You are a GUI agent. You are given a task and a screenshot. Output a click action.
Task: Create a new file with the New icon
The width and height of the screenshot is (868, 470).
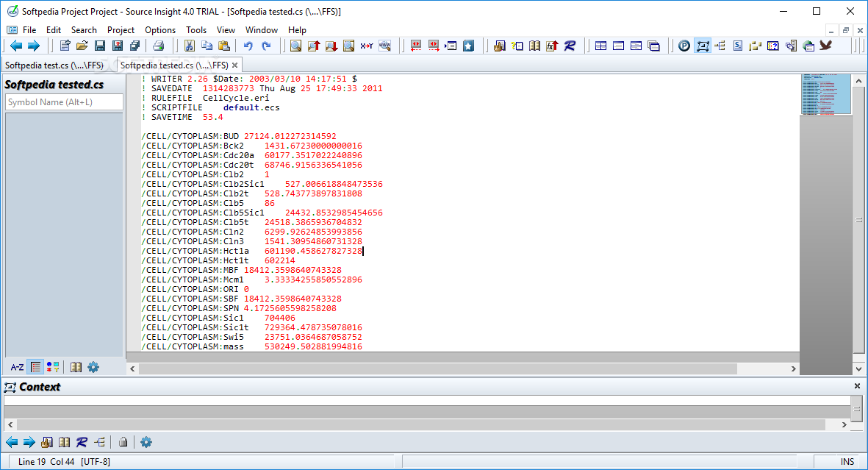pos(65,46)
